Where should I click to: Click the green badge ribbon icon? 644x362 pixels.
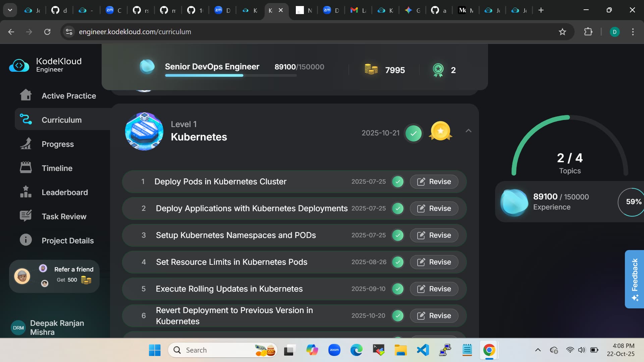click(x=438, y=70)
